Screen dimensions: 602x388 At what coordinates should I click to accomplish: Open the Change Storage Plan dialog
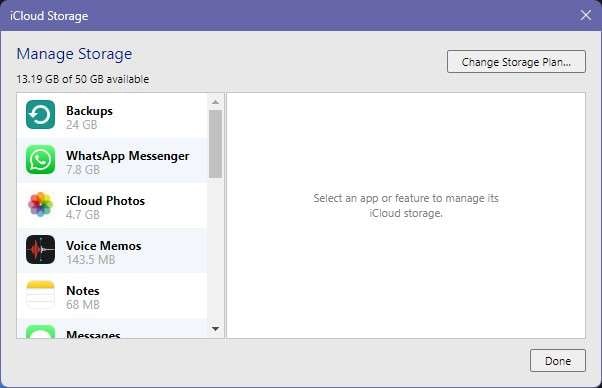point(516,61)
